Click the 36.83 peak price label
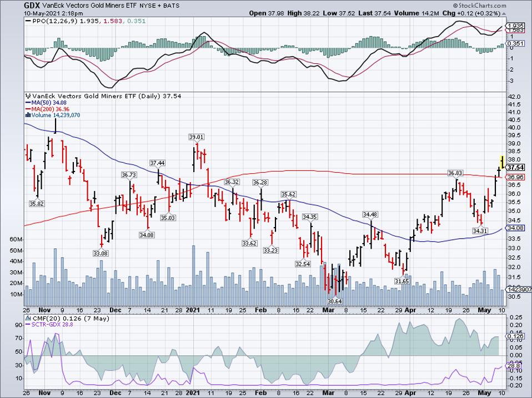This screenshot has height=398, width=532. click(455, 173)
